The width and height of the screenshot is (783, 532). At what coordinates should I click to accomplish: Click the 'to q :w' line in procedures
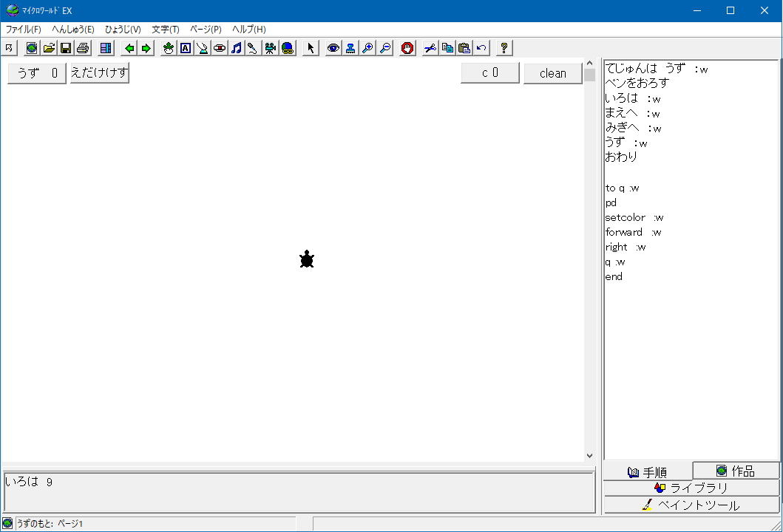(623, 188)
